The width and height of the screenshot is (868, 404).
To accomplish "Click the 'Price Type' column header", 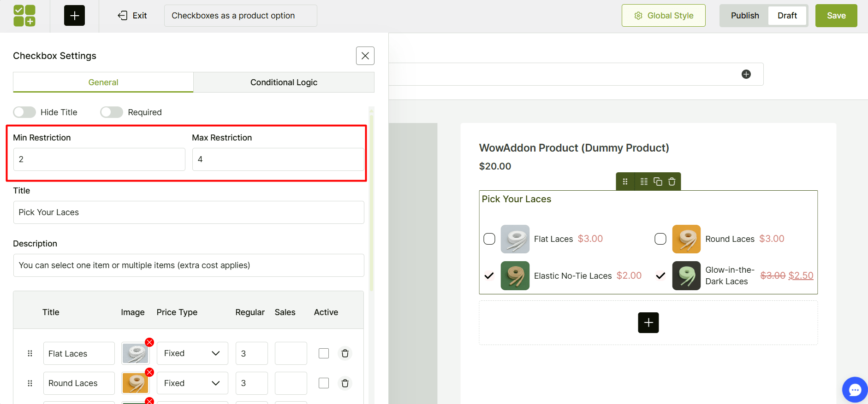I will (177, 312).
